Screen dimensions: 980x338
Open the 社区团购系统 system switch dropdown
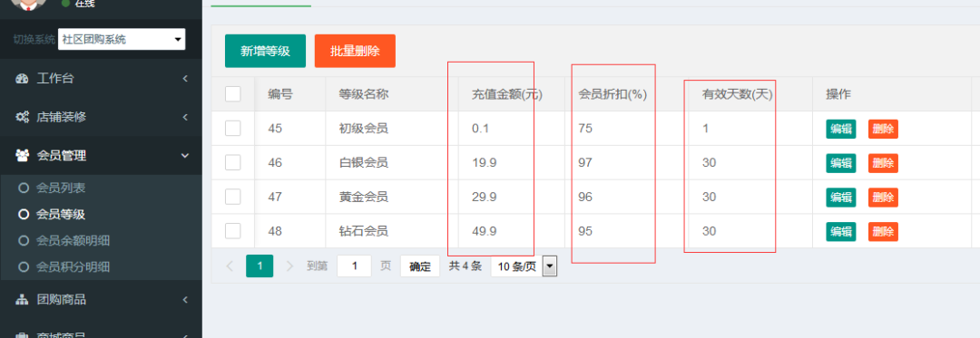[x=122, y=39]
